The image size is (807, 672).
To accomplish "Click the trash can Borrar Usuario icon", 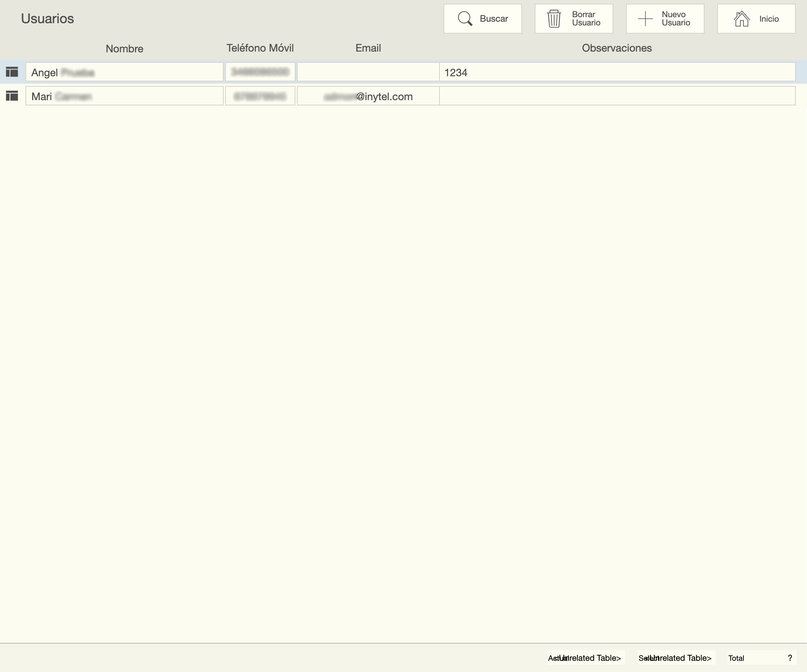I will tap(554, 19).
